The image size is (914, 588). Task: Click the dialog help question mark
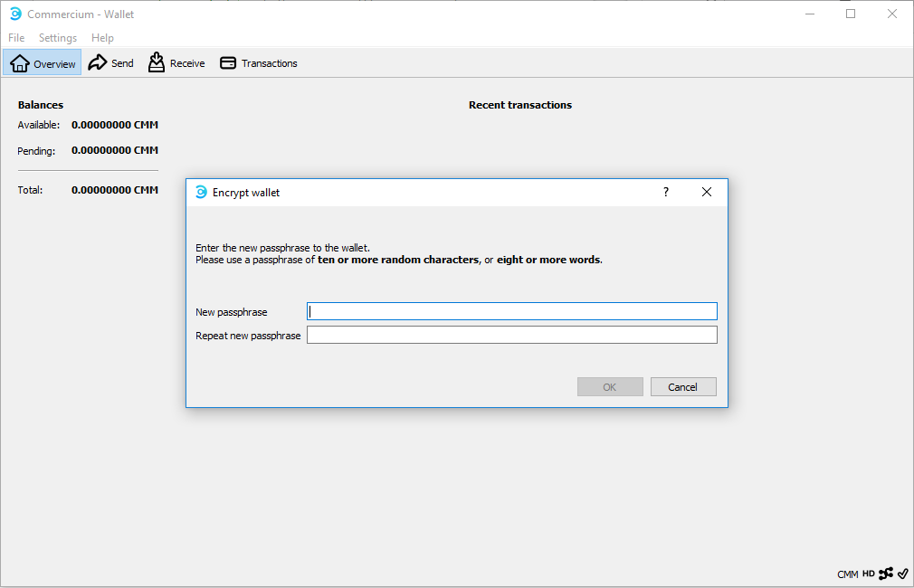point(666,193)
